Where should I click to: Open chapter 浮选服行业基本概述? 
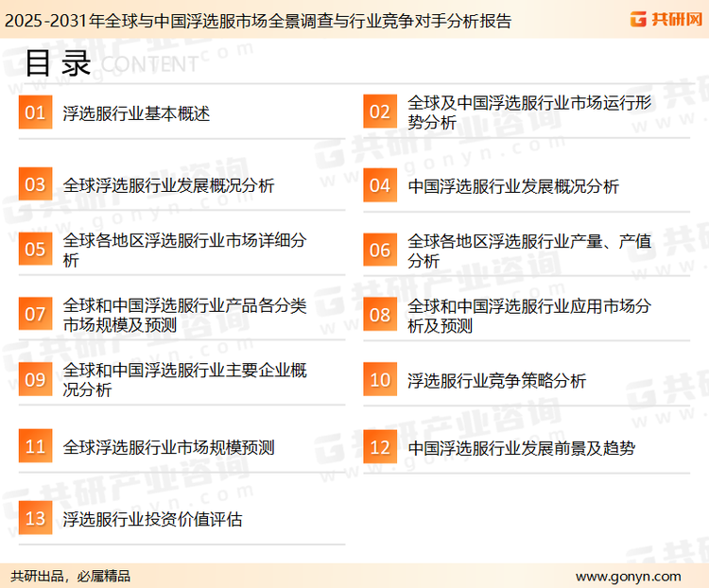tap(136, 114)
